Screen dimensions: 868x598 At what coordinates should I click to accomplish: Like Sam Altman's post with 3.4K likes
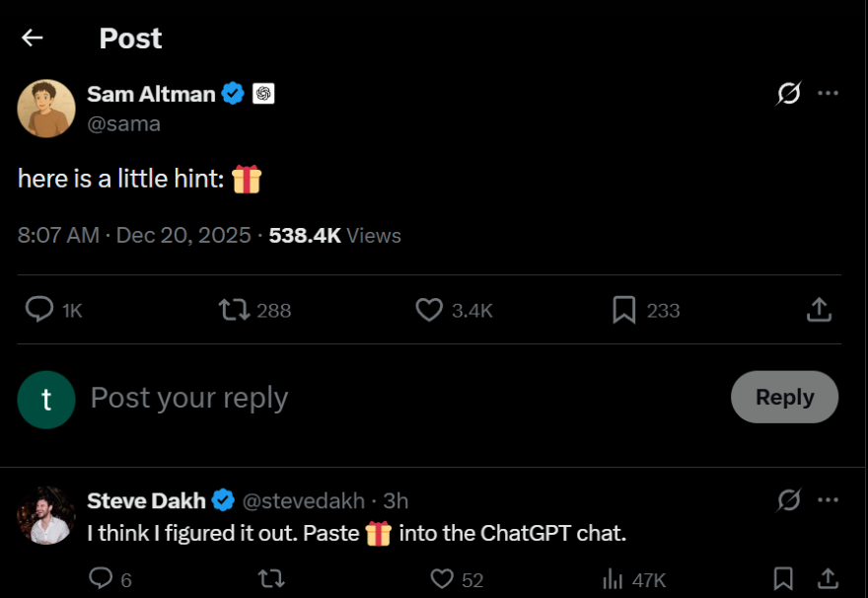(429, 310)
